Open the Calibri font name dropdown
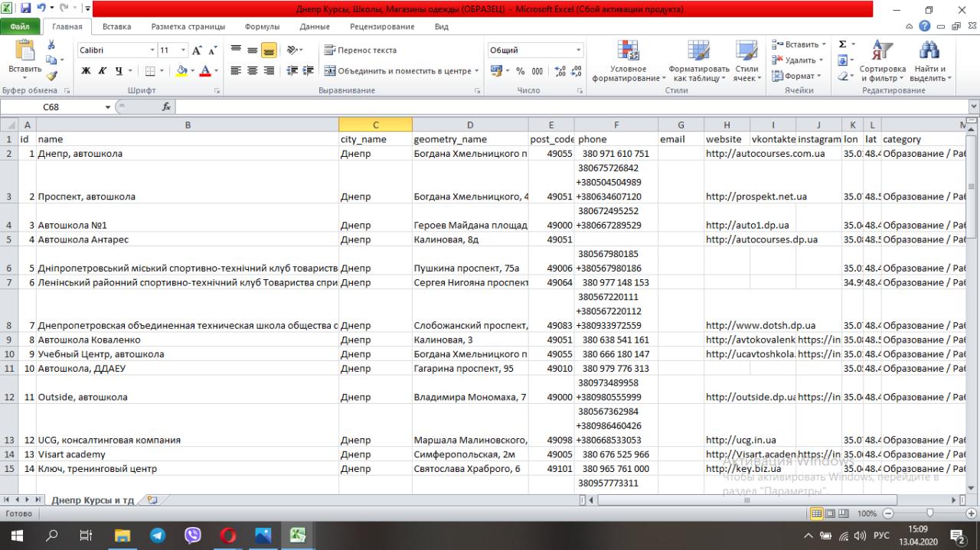This screenshot has width=980, height=550. tap(152, 50)
